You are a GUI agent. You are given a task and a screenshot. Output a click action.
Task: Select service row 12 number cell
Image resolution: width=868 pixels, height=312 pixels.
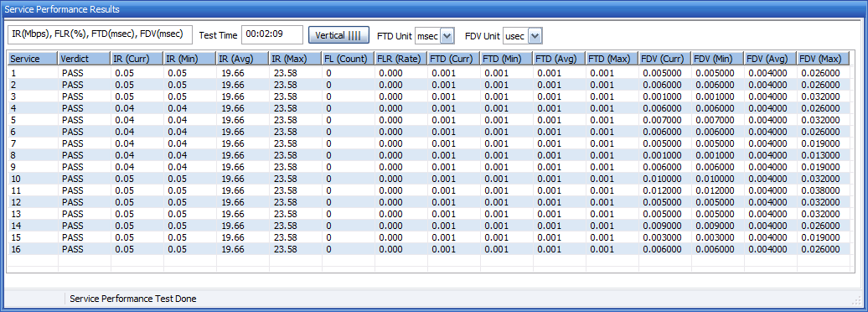[x=32, y=202]
